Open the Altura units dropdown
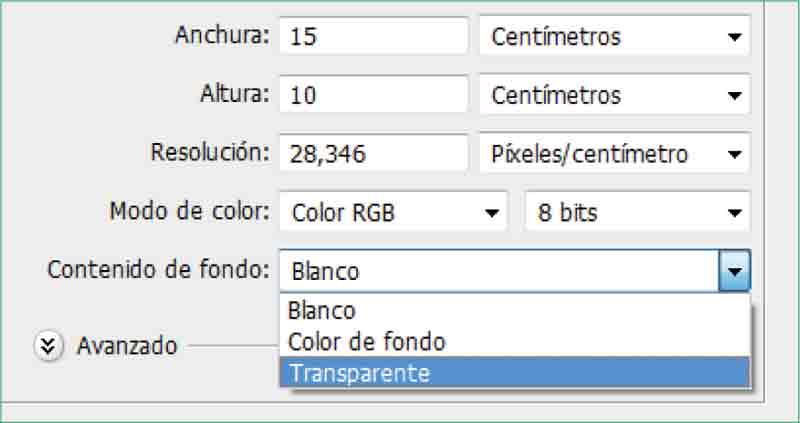 (614, 96)
